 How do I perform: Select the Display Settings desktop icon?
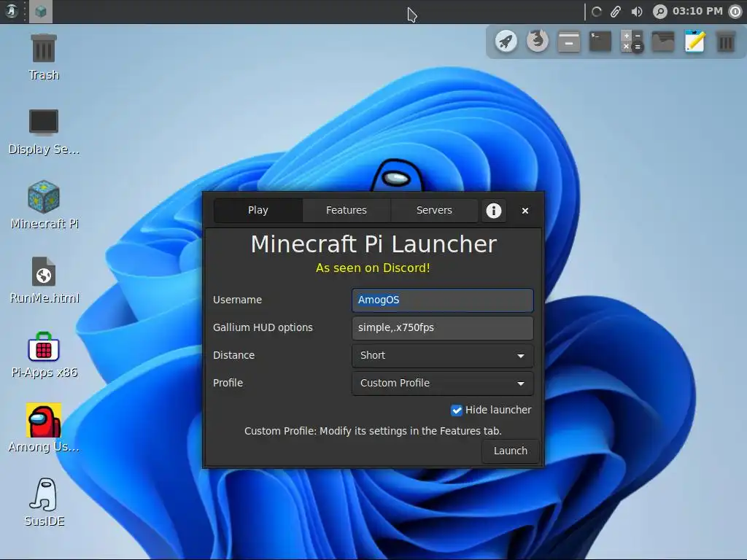(x=44, y=132)
